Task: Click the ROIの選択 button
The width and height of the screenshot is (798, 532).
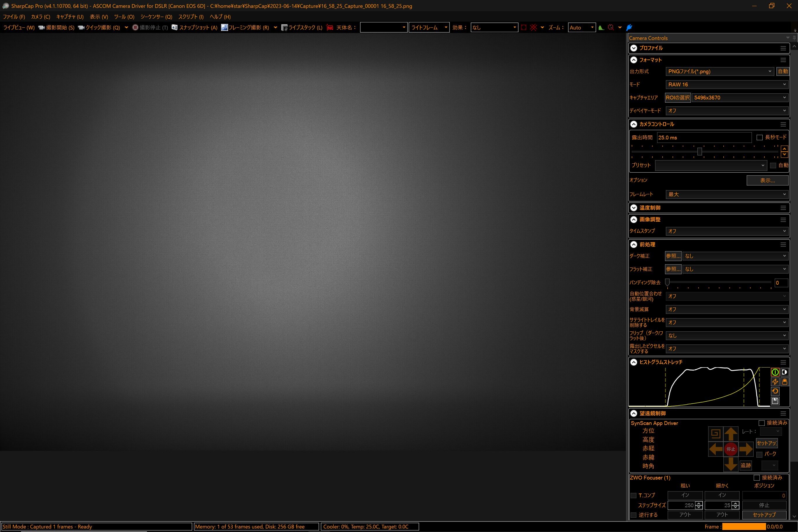Action: [677, 98]
